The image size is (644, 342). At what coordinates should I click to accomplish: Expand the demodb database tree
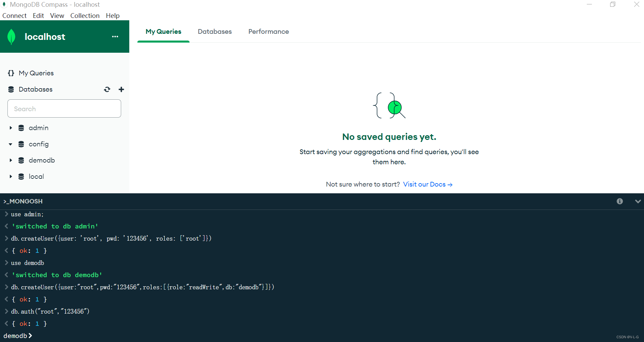point(10,160)
